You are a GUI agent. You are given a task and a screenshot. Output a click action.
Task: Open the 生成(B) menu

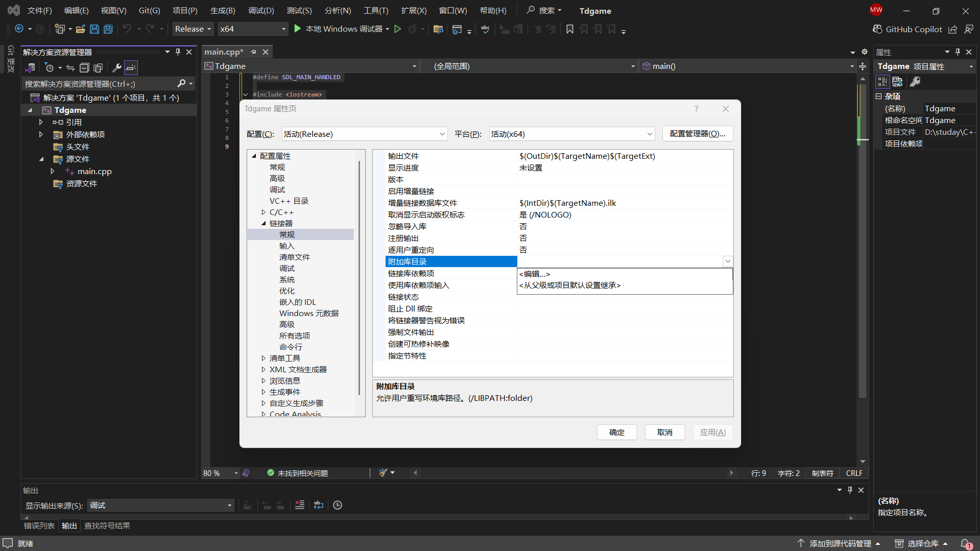[223, 11]
